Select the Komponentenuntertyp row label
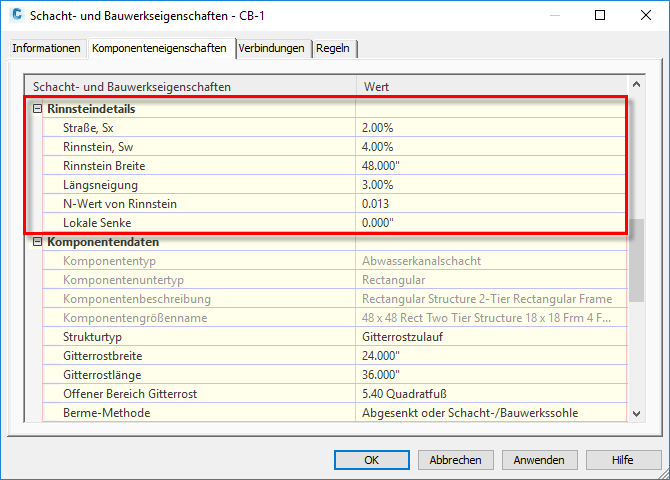 coord(123,280)
